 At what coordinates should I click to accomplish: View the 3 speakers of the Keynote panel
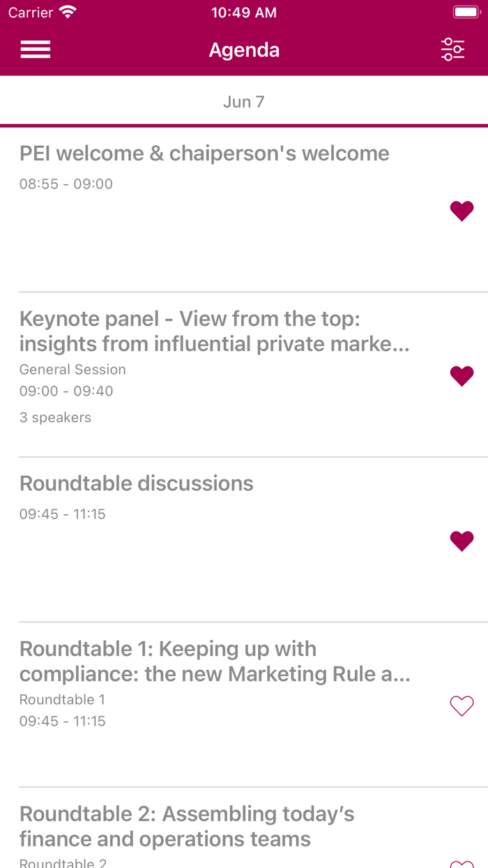pos(55,417)
